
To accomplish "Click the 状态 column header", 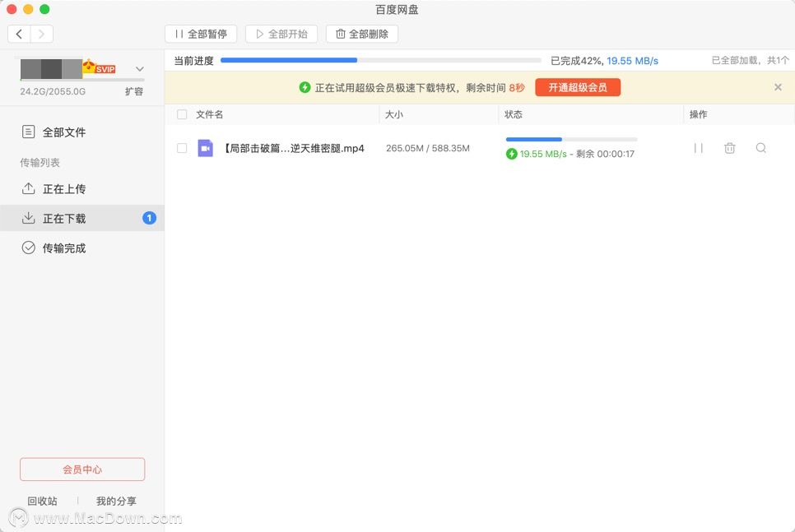I will click(x=513, y=114).
